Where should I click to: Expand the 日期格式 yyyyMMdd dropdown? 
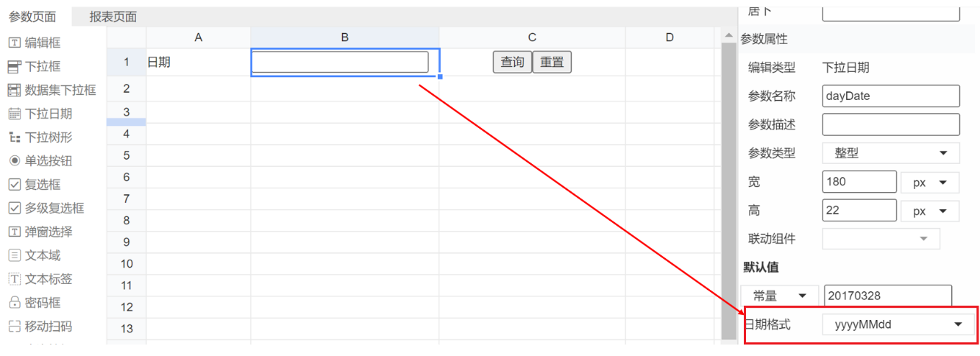[898, 324]
